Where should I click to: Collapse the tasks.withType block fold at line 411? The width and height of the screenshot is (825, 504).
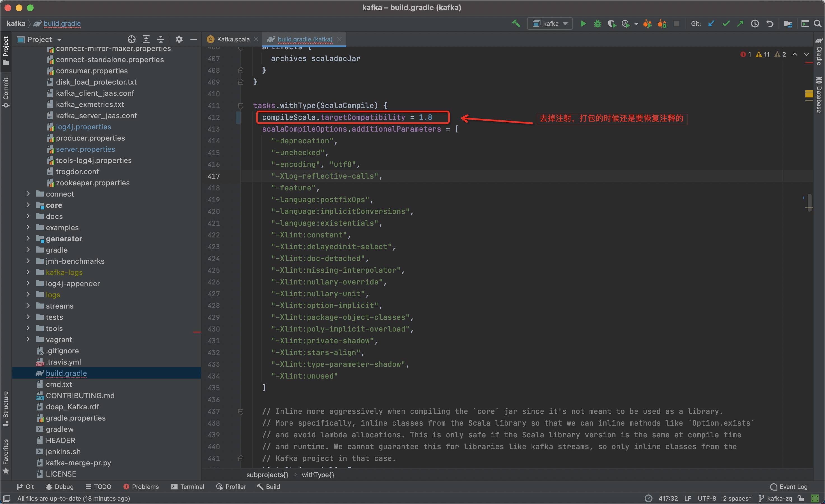click(241, 106)
